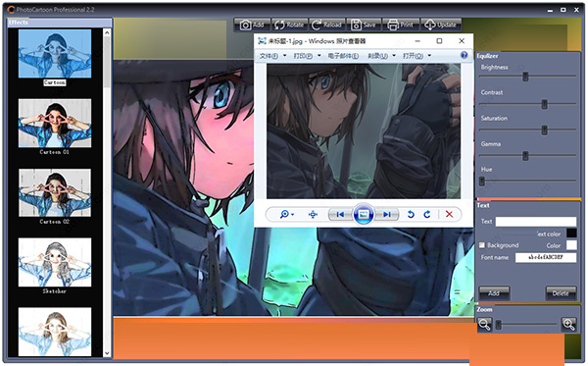
Task: Zoom in with plus magnifier
Action: [568, 325]
